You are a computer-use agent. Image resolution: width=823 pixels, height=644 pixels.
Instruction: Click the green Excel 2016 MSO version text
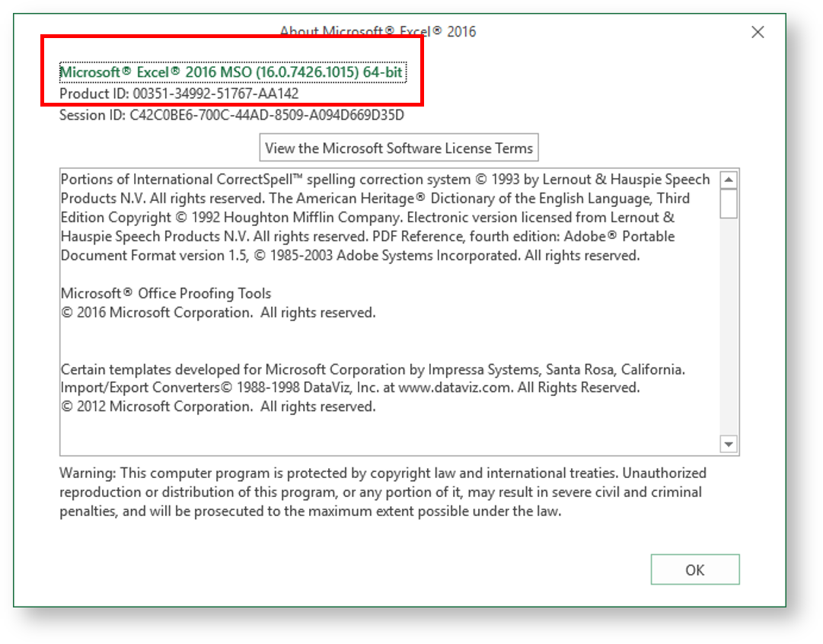[231, 72]
